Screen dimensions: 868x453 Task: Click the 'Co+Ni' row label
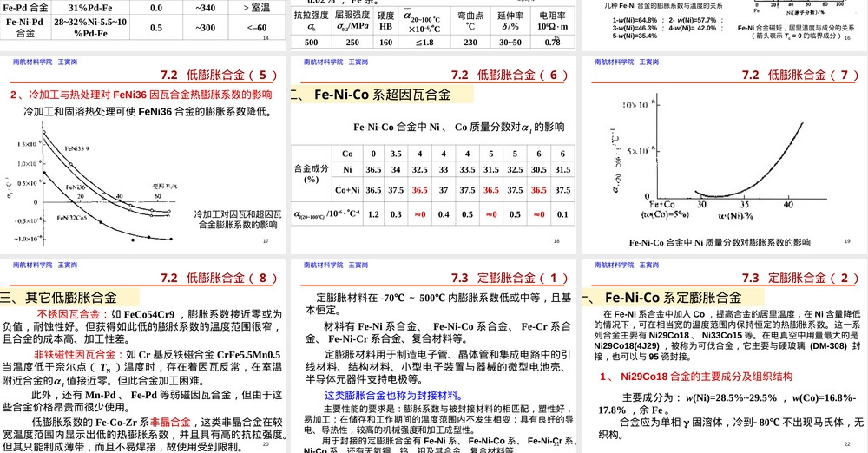(347, 190)
